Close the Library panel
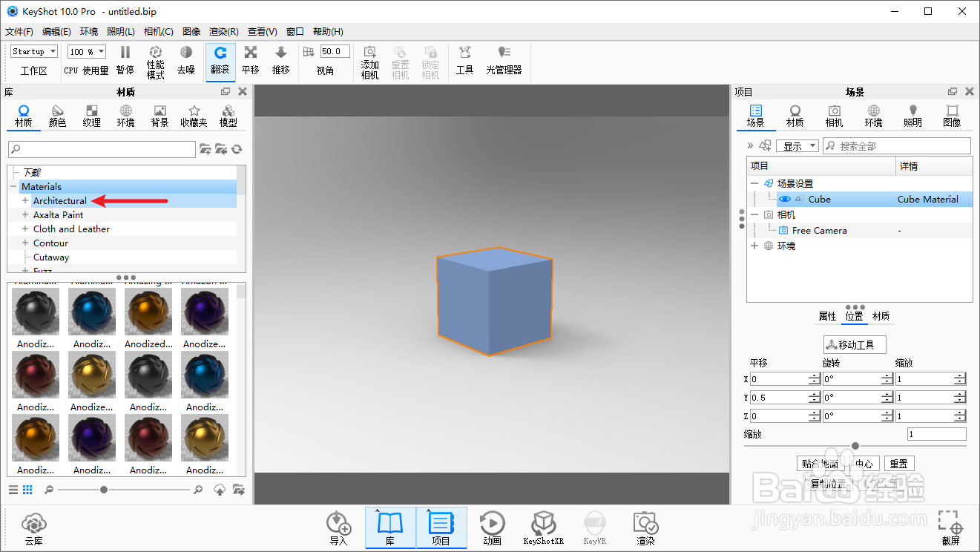The image size is (980, 552). point(243,91)
